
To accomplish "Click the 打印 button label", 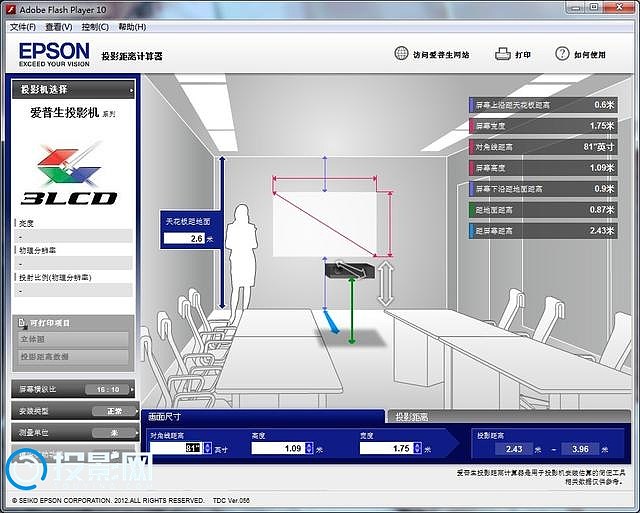I will pos(523,55).
